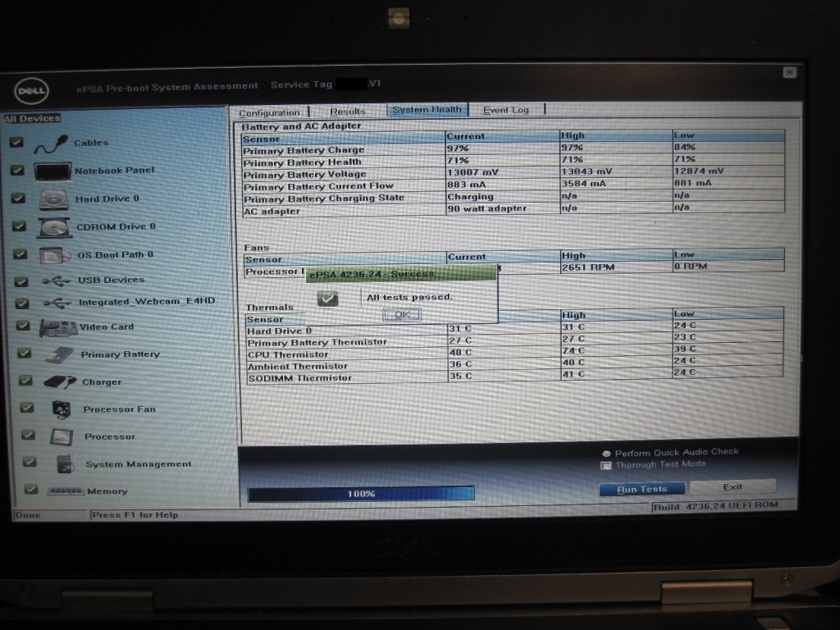Click the Build 4236.24 UEFI ROM status
Screen dimensions: 840x630
click(x=716, y=506)
